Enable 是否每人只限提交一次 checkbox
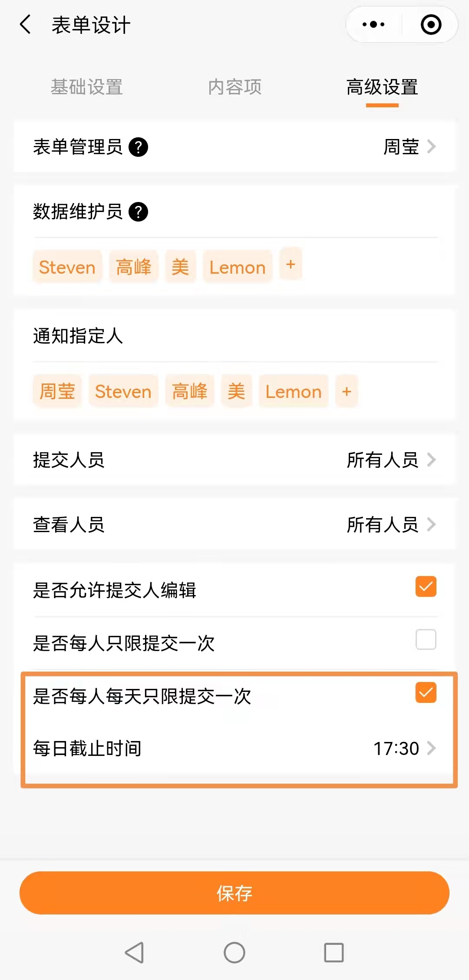 (x=426, y=639)
